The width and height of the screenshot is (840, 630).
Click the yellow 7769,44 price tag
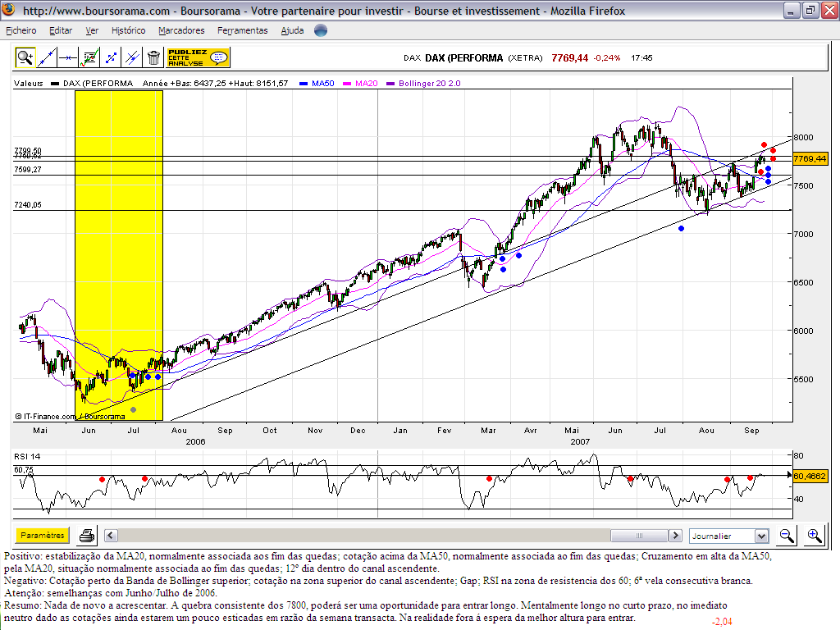tap(810, 158)
